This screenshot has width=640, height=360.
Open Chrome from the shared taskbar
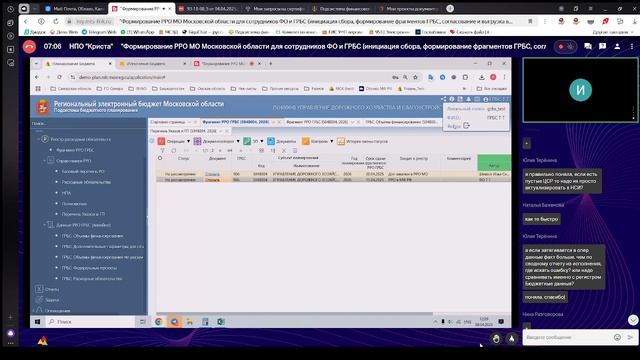[x=159, y=322]
